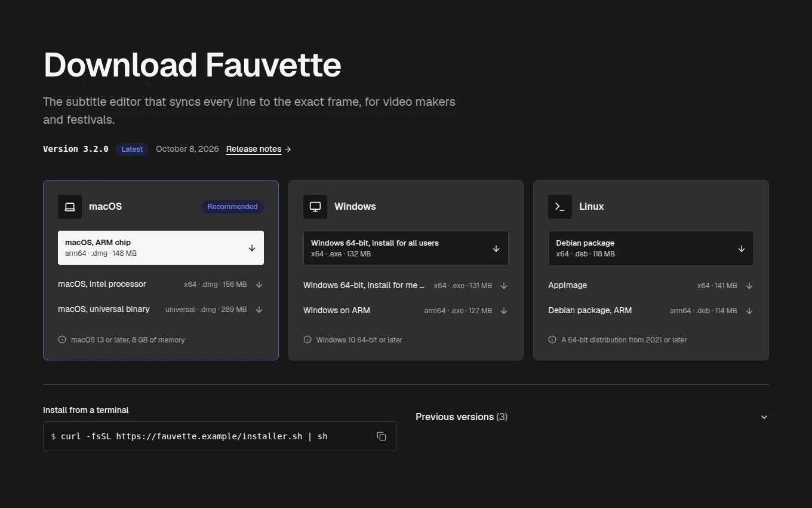Click the October 8, 2026 release date
The width and height of the screenshot is (812, 508).
click(187, 149)
